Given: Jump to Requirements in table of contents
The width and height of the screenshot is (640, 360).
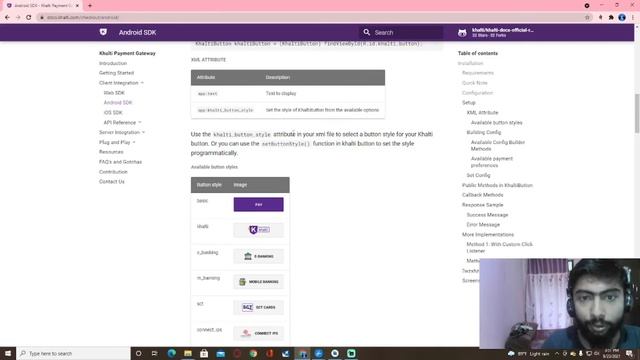Looking at the screenshot, I should pyautogui.click(x=478, y=73).
